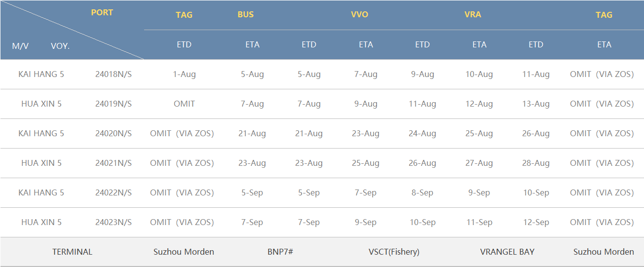Click the VSCT(Fishery) terminal cell
The image size is (644, 267).
[394, 252]
